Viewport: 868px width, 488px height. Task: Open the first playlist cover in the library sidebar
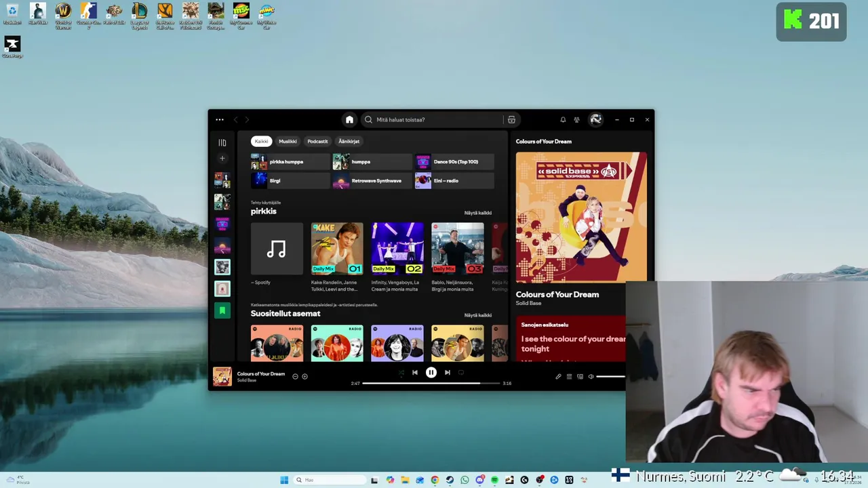222,180
